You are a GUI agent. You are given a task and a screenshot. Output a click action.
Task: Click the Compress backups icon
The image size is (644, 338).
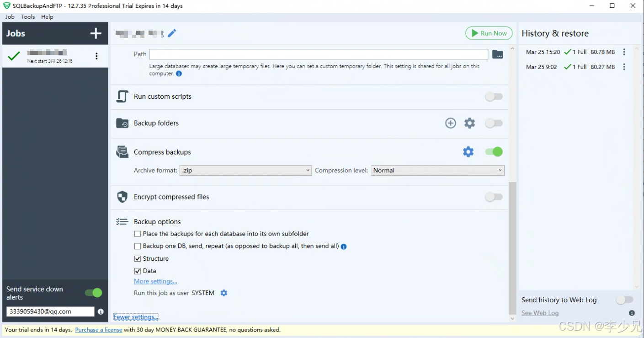click(x=122, y=152)
